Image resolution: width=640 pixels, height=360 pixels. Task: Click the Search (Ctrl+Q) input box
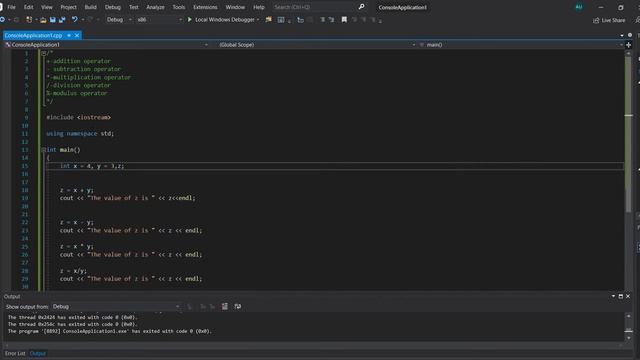click(x=313, y=7)
